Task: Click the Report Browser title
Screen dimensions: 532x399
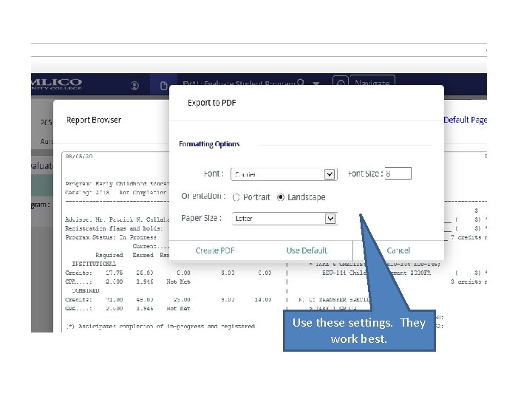Action: coord(94,120)
